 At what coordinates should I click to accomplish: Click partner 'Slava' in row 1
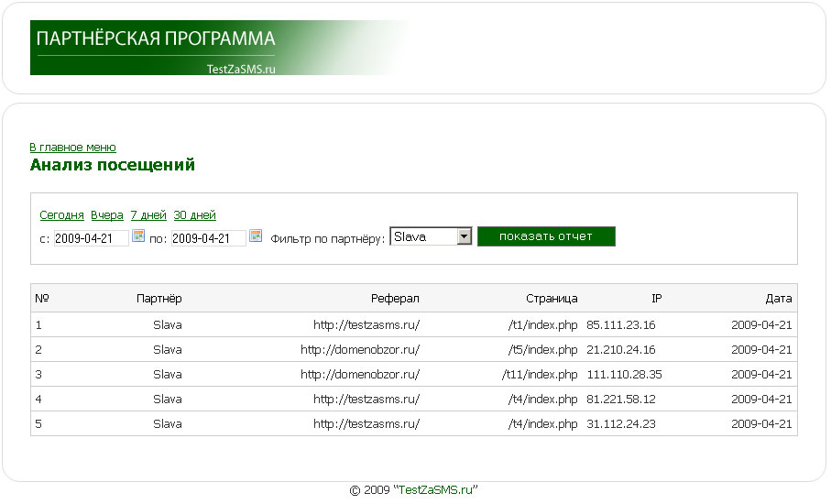[168, 325]
